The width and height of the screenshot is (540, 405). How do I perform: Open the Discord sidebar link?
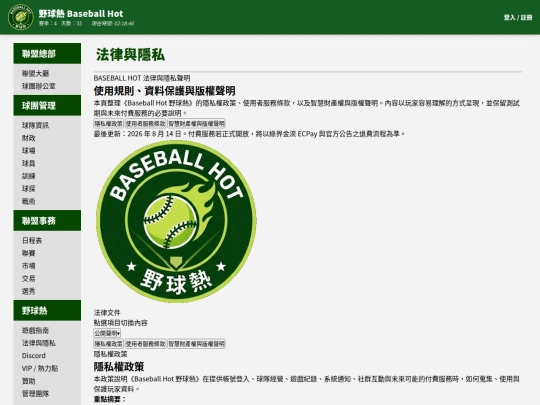[x=34, y=355]
